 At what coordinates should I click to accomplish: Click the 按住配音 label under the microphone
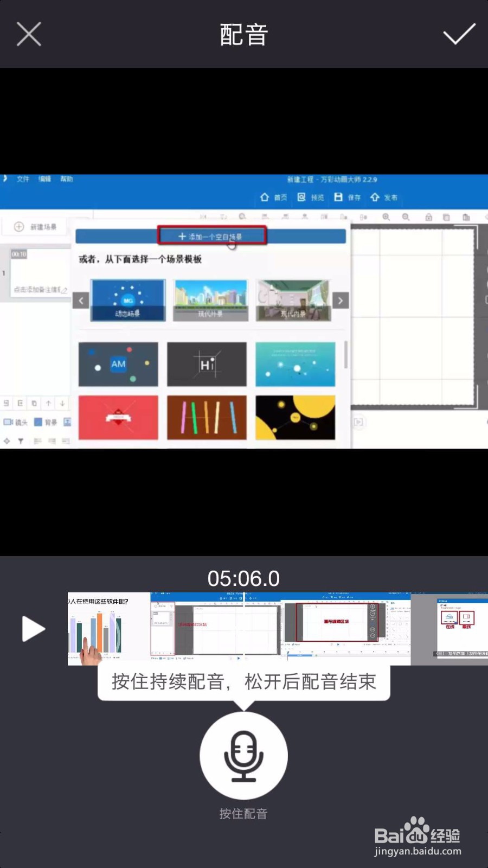click(x=243, y=814)
